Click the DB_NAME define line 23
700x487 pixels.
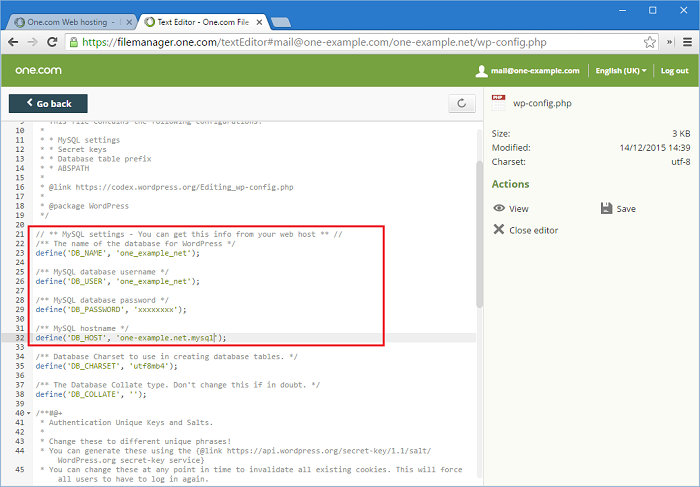(x=118, y=253)
